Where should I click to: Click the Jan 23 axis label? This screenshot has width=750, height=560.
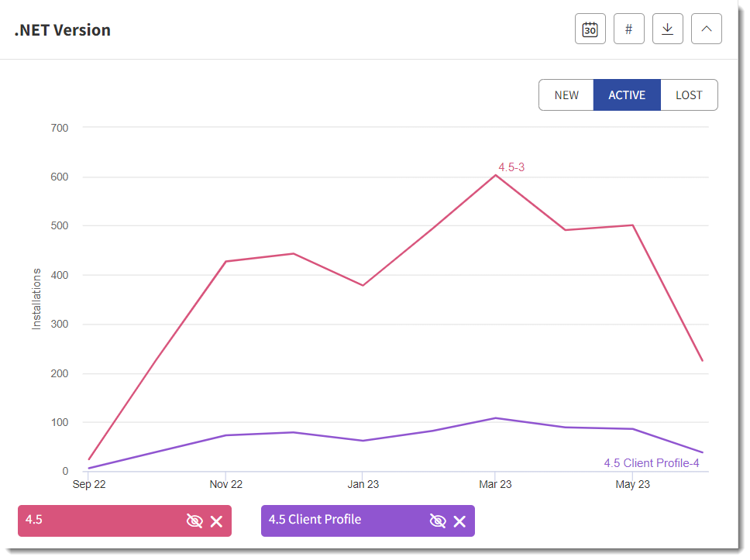(x=363, y=484)
